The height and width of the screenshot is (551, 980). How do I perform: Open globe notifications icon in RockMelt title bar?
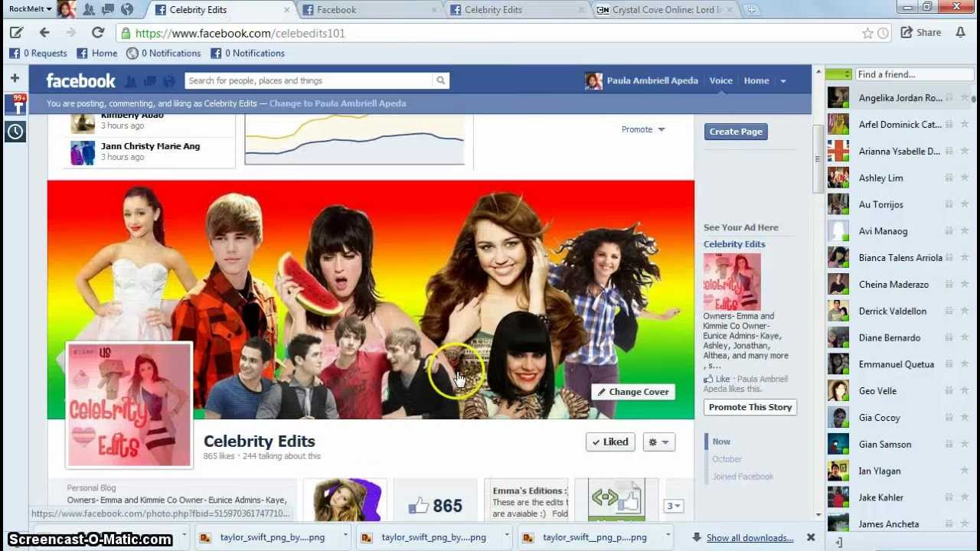point(127,9)
